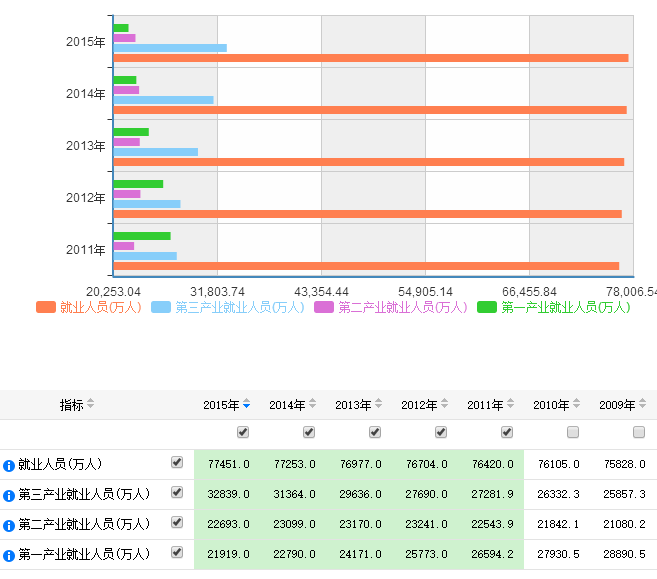Screen dimensions: 657x579
Task: Toggle blue 第三产业就业人员 legend swatch
Action: (161, 307)
